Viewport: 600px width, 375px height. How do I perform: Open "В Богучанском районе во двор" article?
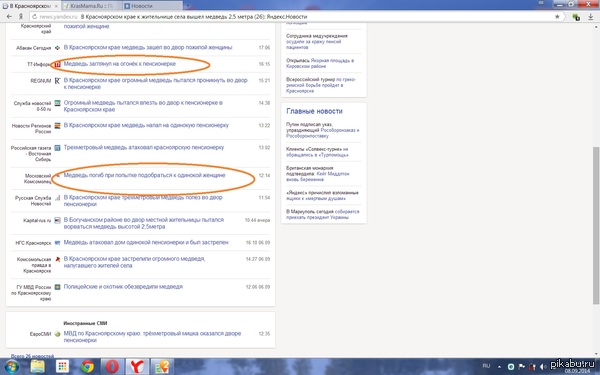click(x=143, y=223)
